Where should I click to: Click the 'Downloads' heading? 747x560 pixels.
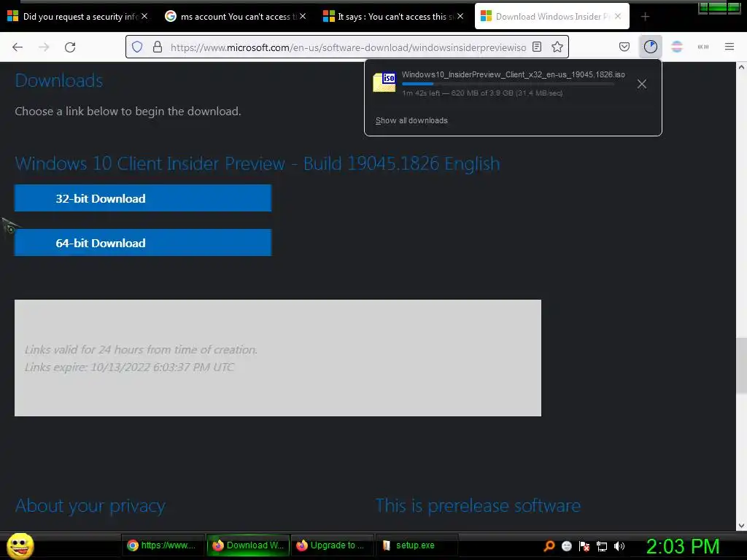click(59, 80)
